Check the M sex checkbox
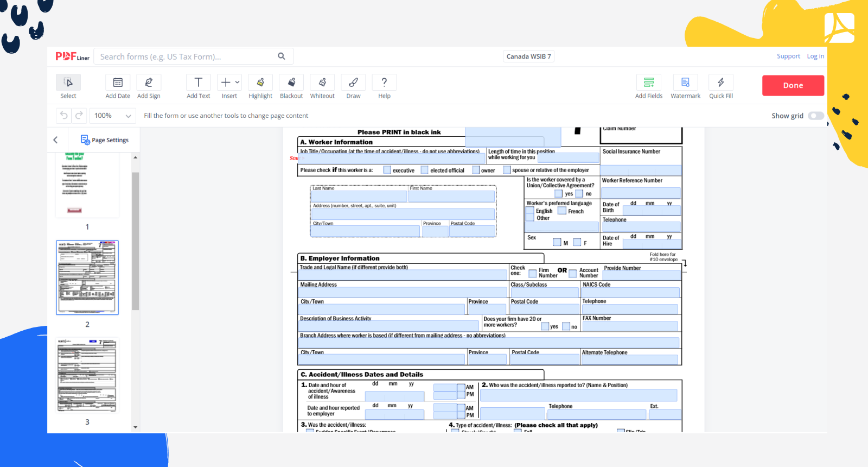 point(557,242)
